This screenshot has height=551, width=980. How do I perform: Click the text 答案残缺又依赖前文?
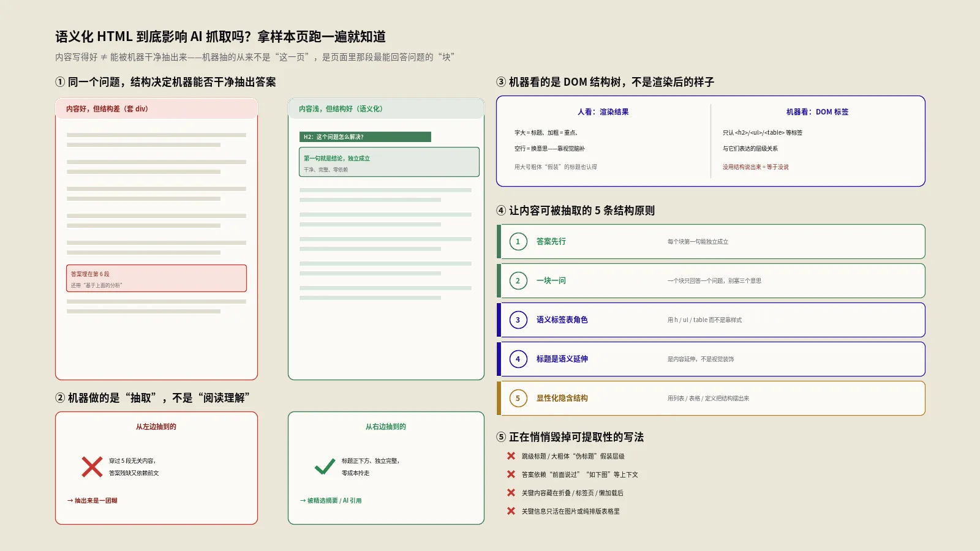point(134,473)
